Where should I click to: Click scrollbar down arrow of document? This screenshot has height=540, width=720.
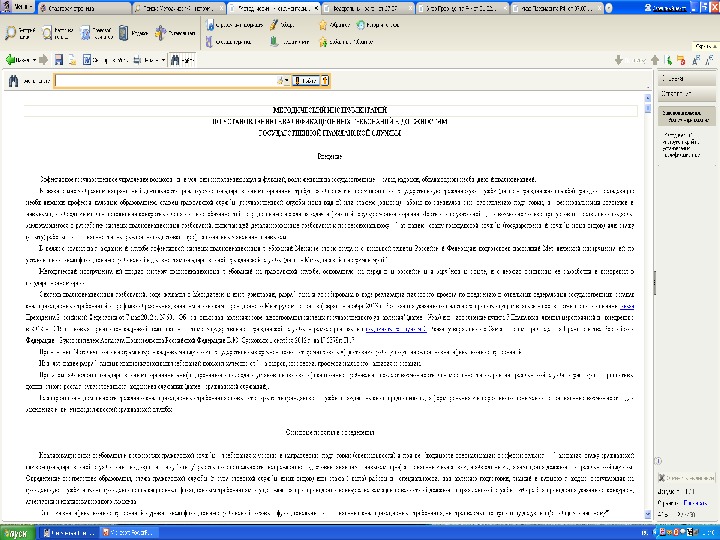pyautogui.click(x=647, y=515)
